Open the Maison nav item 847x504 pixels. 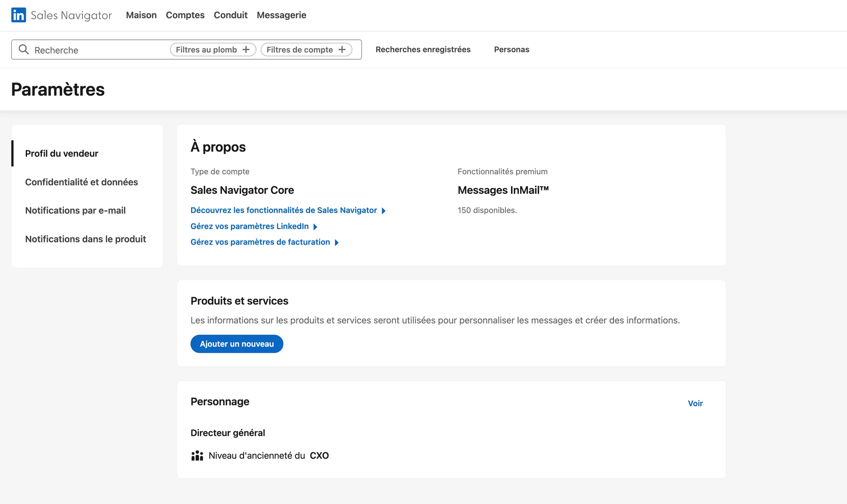[141, 15]
